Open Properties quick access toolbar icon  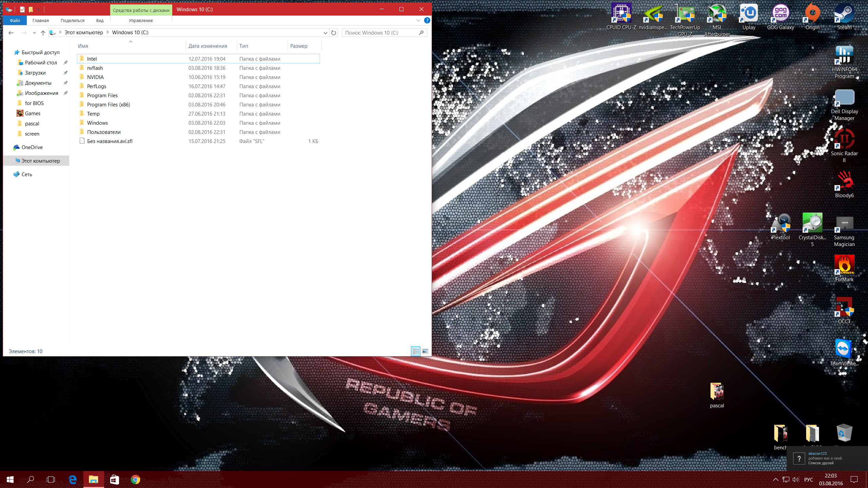click(22, 9)
